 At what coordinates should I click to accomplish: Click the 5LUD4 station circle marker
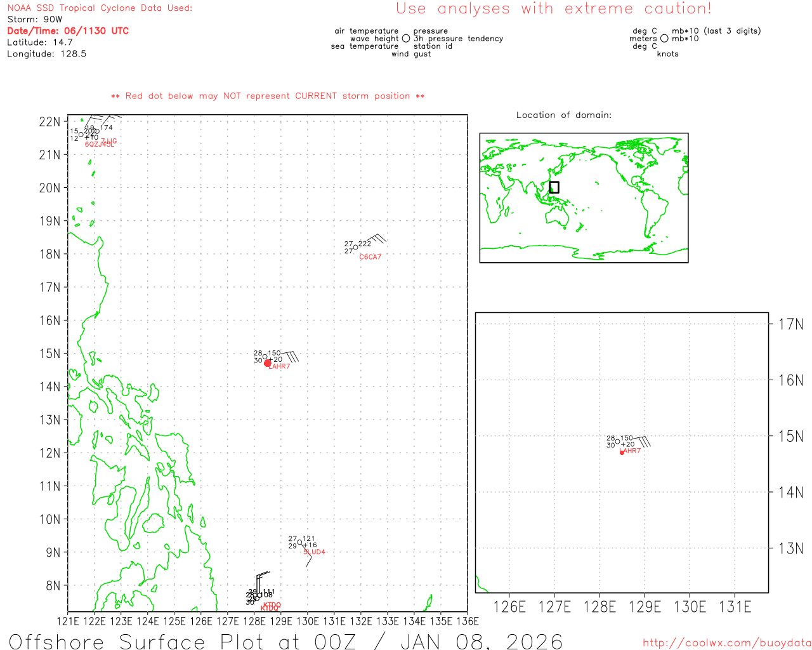point(299,542)
